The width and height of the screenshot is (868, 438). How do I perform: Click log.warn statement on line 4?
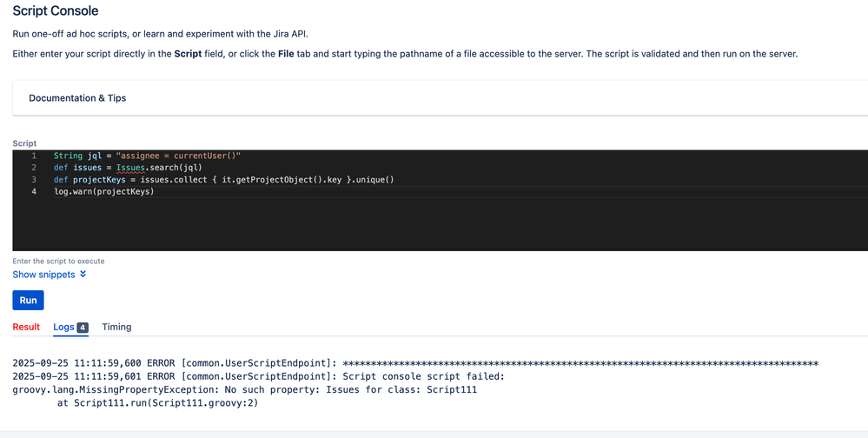[103, 192]
